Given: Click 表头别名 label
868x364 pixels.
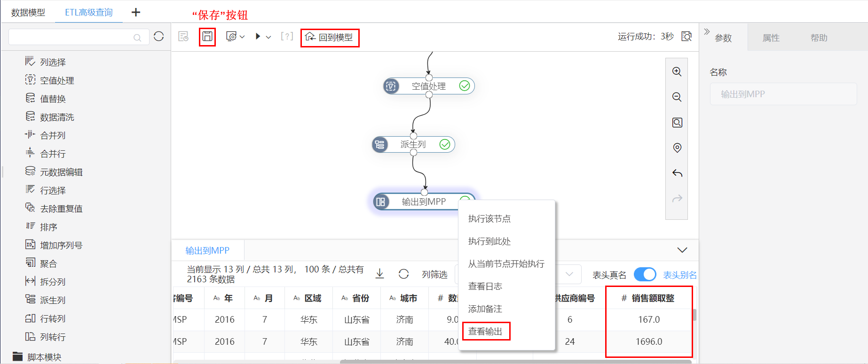Looking at the screenshot, I should (679, 275).
